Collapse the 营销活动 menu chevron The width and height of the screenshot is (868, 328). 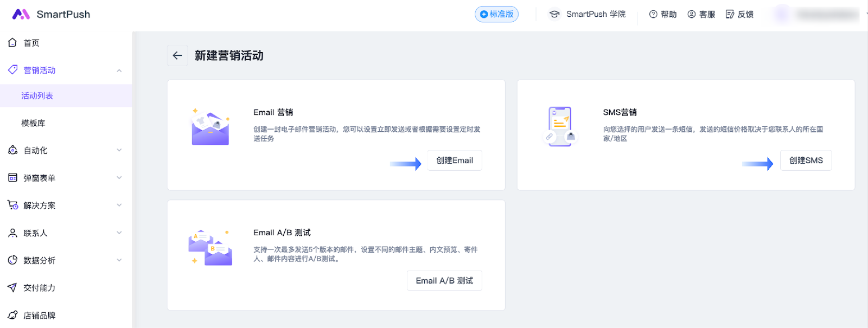coord(119,70)
